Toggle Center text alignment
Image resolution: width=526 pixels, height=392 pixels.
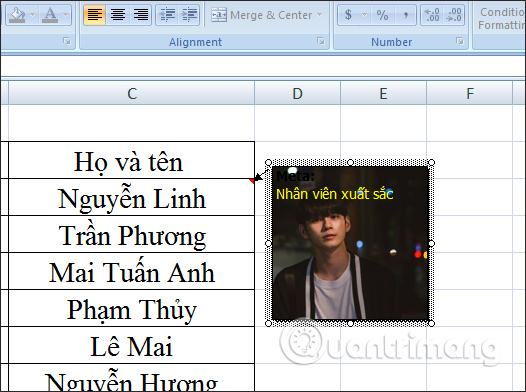point(118,15)
